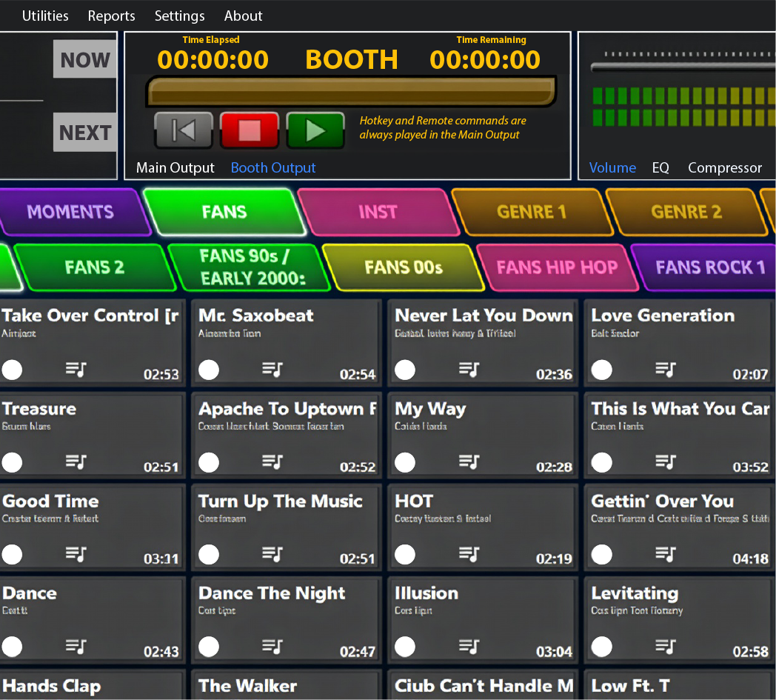Viewport: 776px width, 700px height.
Task: Open playlist icon on Levitating card
Action: pos(665,646)
